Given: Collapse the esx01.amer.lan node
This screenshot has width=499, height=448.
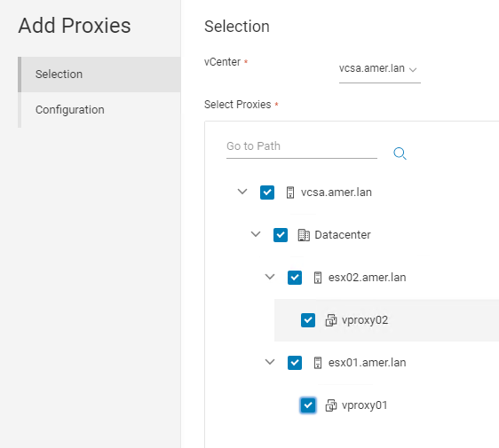Looking at the screenshot, I should click(270, 362).
